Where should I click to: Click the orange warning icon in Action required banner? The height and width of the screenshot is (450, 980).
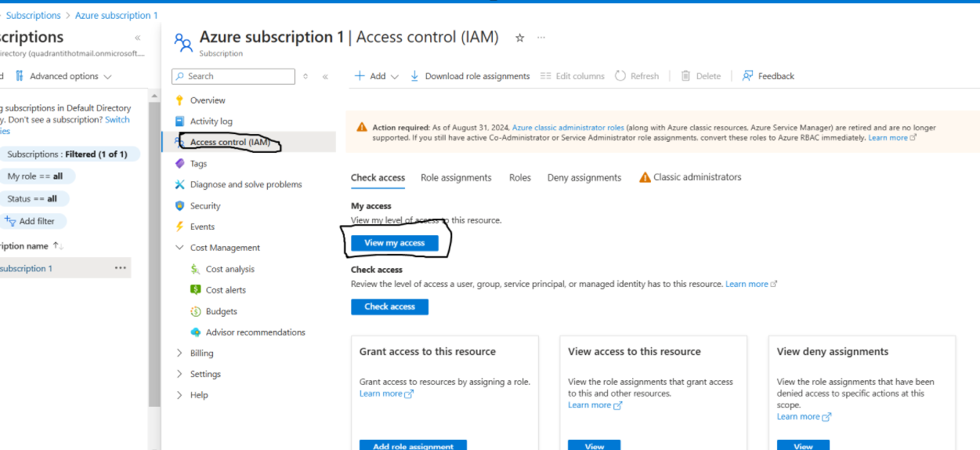(x=361, y=127)
